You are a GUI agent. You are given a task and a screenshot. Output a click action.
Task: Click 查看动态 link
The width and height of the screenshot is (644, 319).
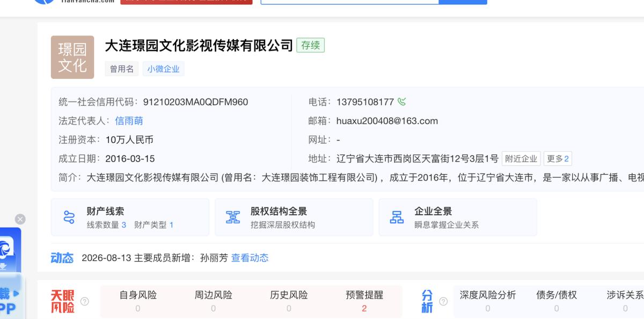[250, 258]
